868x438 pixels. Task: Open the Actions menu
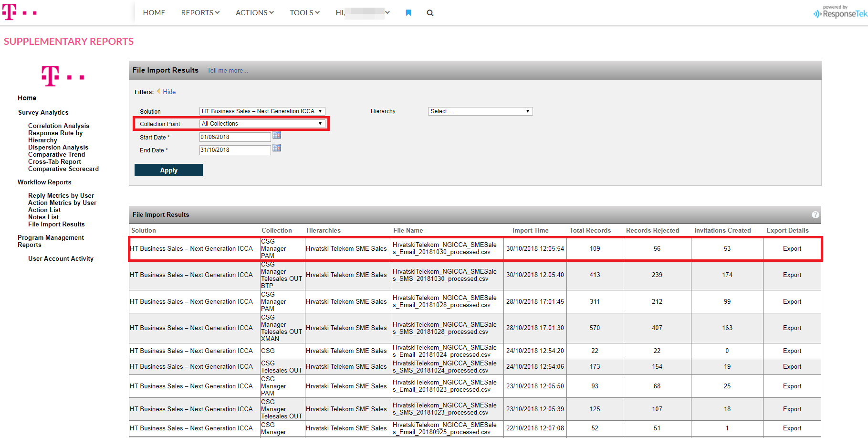point(254,13)
